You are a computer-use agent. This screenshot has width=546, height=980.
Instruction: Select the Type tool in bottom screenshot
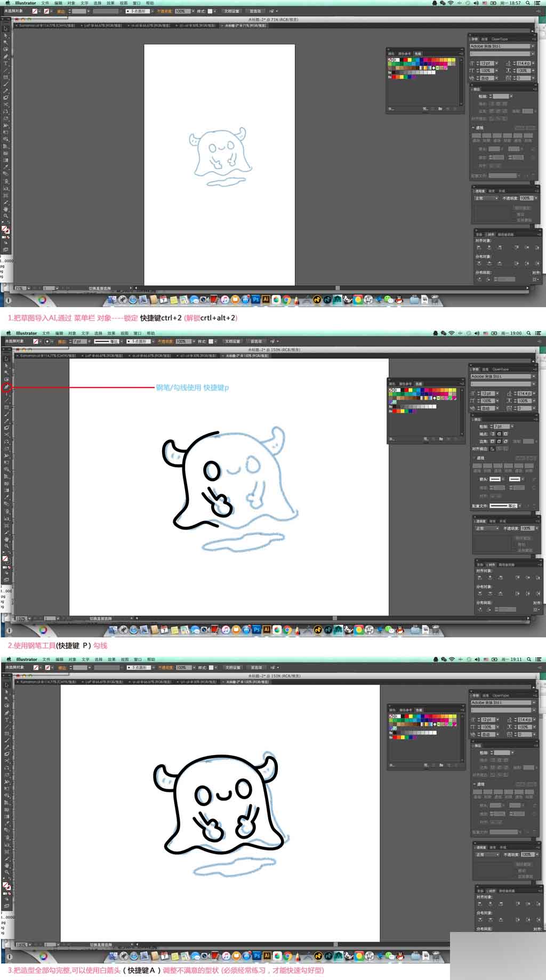pyautogui.click(x=6, y=720)
